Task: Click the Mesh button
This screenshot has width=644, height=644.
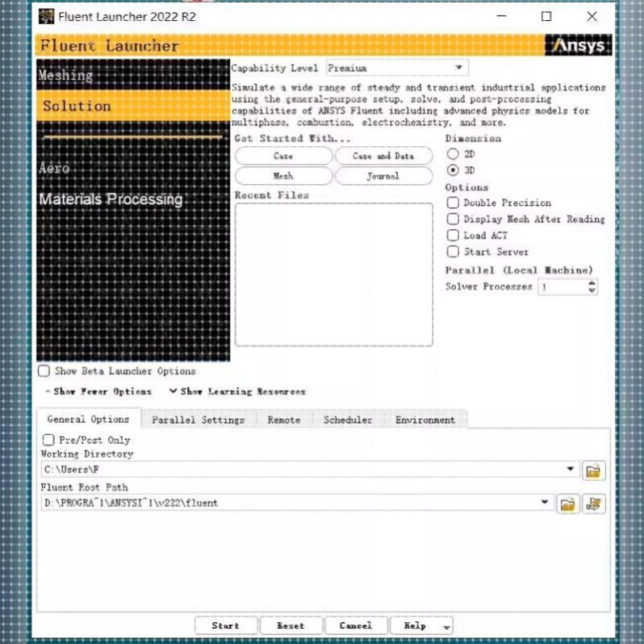Action: 283,176
